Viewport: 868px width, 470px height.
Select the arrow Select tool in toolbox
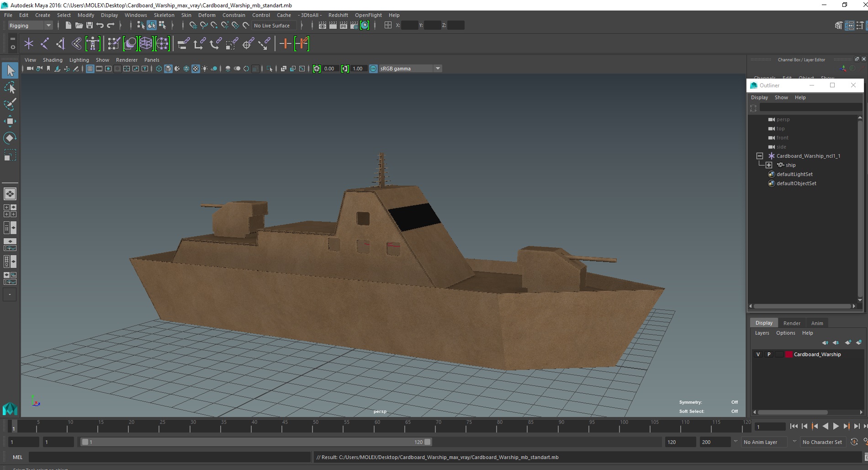click(x=10, y=70)
